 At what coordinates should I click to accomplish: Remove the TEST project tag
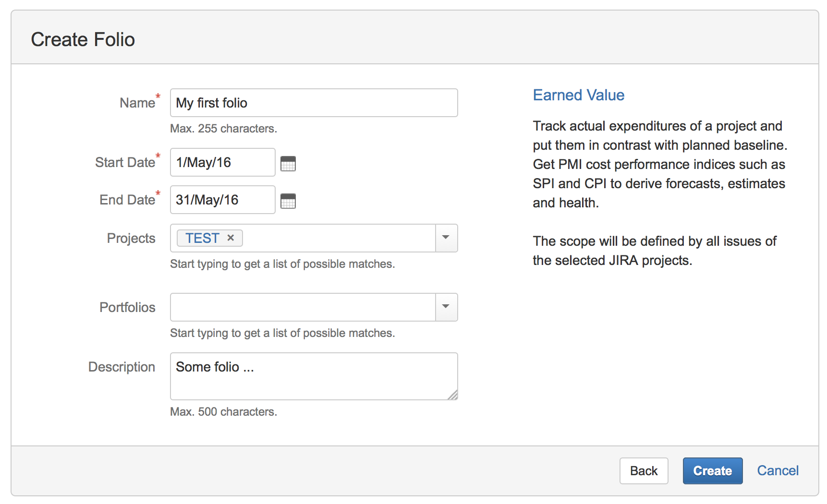pyautogui.click(x=231, y=238)
